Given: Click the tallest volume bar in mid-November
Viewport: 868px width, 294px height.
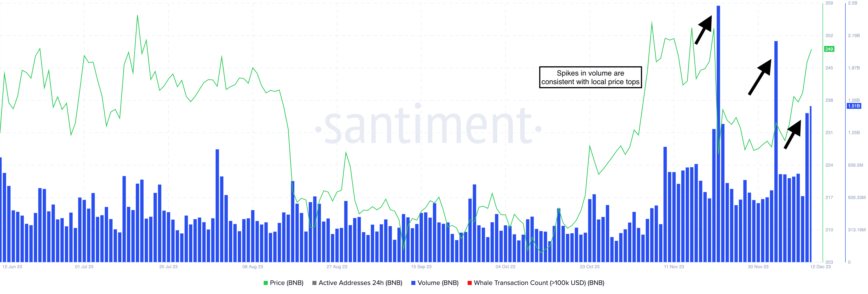Looking at the screenshot, I should (718, 134).
